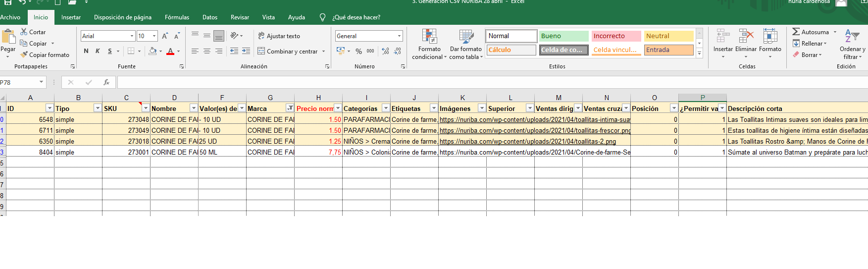Viewport: 868px width, 269px height.
Task: Open the Combinar y centrar dropdown arrow
Action: (324, 51)
